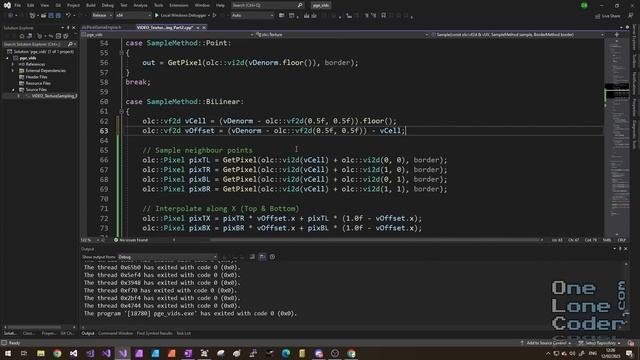Open the Sample(...) member function dropdown

[518, 35]
